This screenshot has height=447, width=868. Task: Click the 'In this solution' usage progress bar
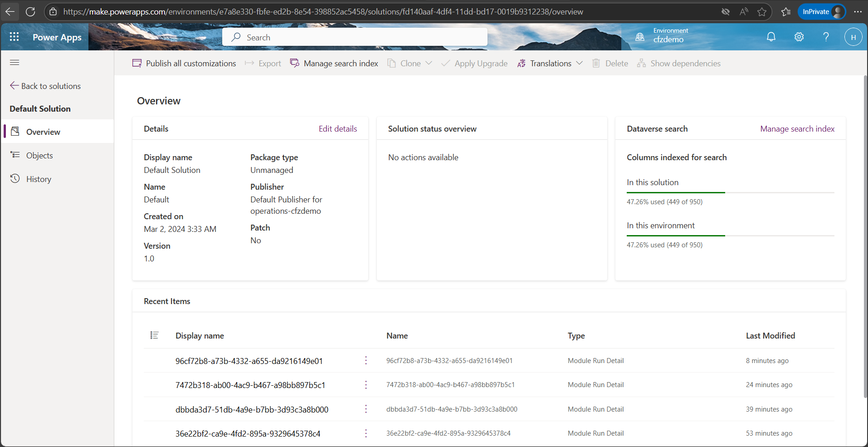coord(730,193)
